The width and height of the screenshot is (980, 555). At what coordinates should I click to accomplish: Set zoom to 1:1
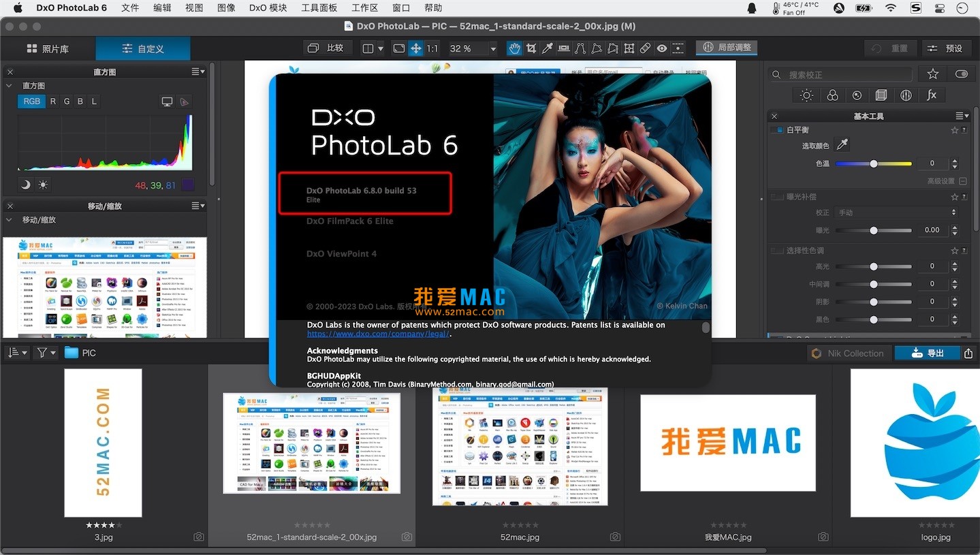point(432,48)
